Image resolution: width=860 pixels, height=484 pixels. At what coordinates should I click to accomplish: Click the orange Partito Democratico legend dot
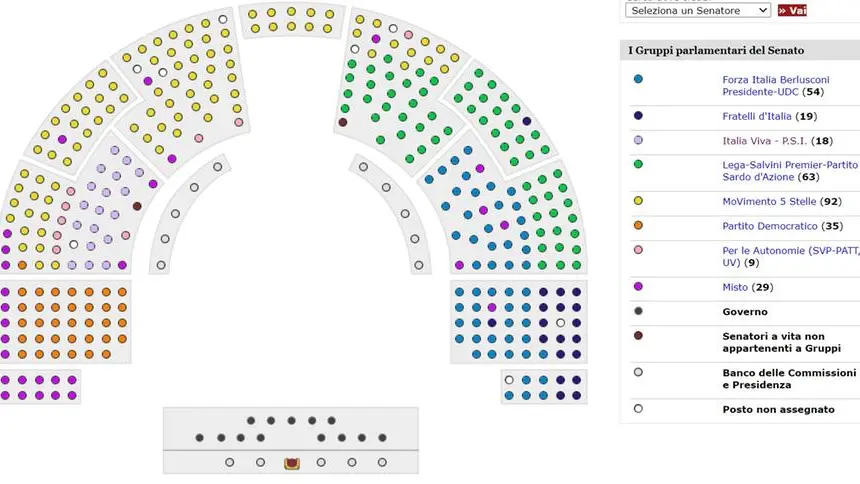click(x=638, y=226)
